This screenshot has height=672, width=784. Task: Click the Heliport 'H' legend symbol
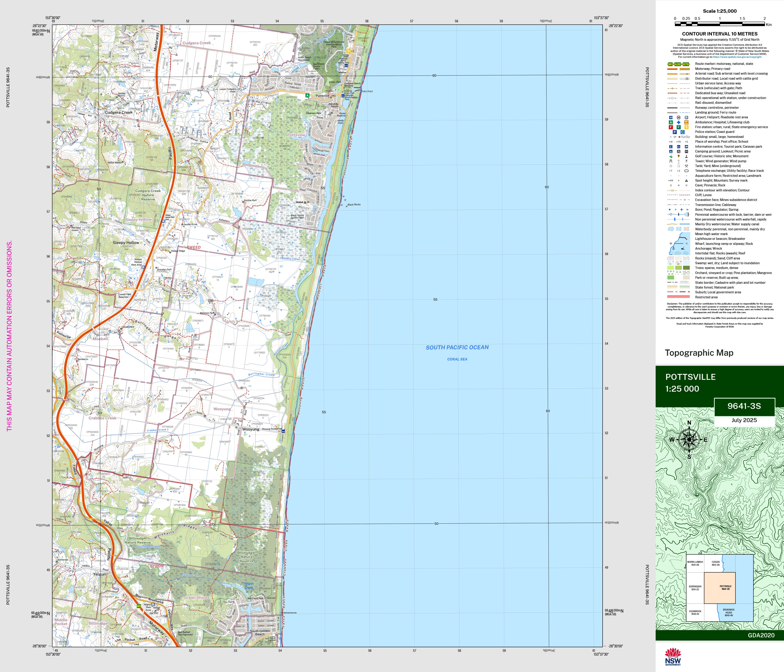679,118
